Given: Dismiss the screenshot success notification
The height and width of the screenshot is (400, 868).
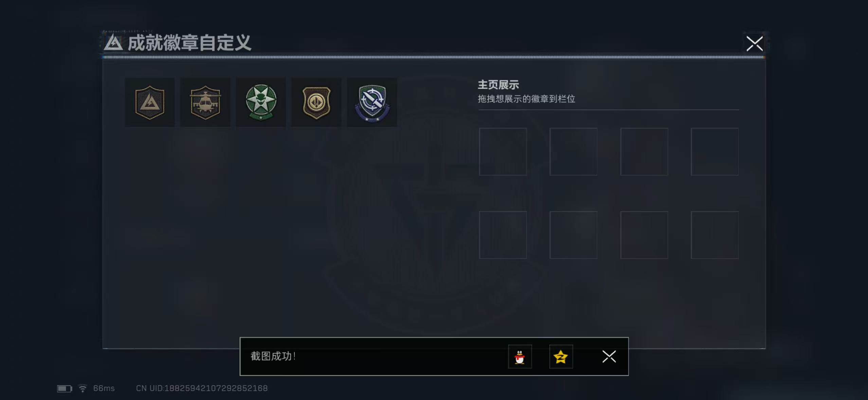Looking at the screenshot, I should 609,357.
